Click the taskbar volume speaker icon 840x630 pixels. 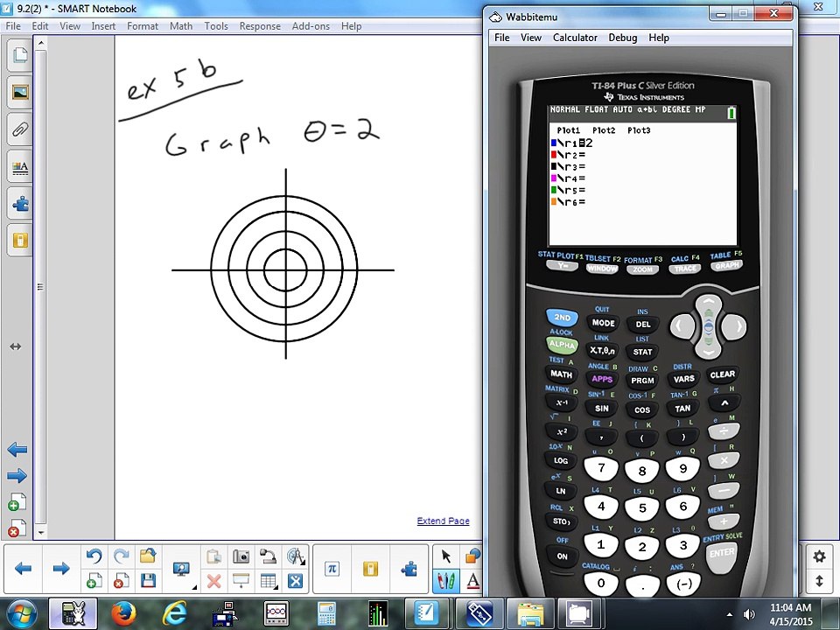coord(749,614)
